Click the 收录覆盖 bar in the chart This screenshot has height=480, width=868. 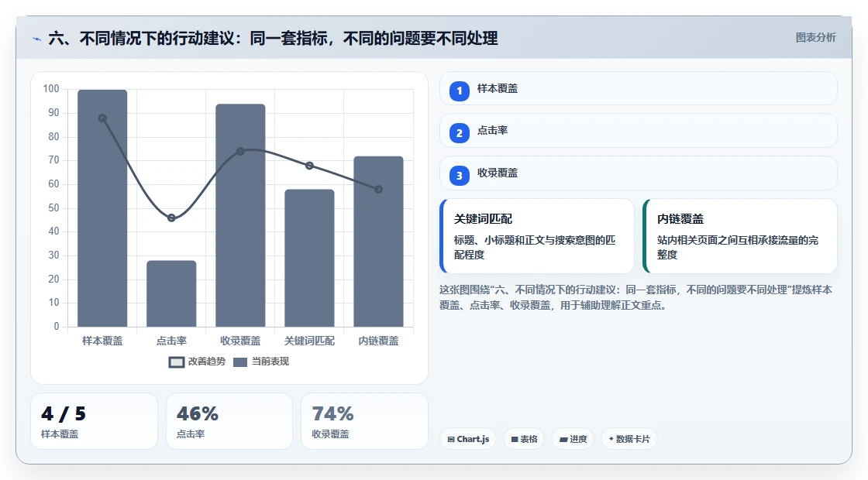[x=240, y=215]
